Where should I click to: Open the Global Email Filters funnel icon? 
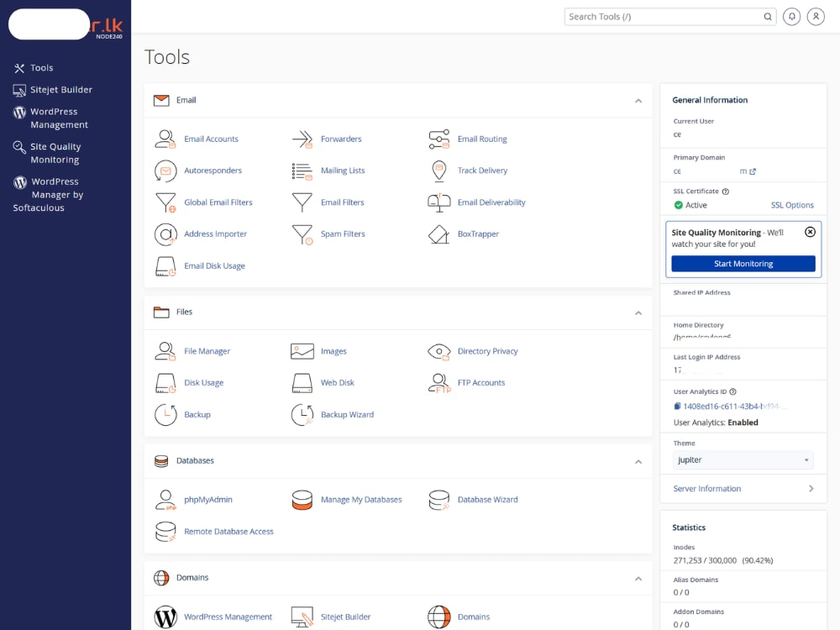[x=165, y=202]
